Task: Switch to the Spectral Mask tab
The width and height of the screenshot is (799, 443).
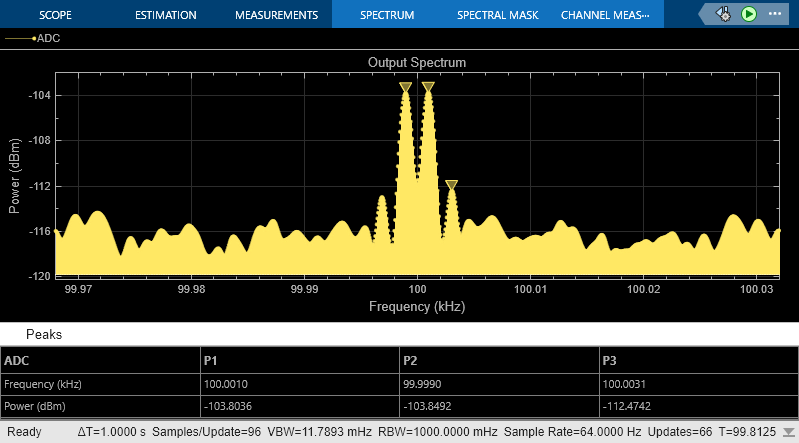Action: (497, 15)
